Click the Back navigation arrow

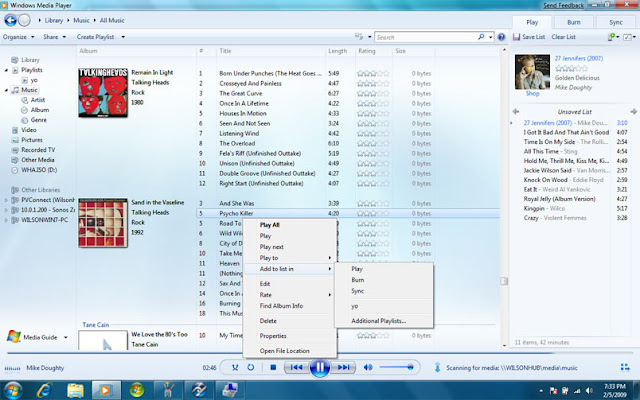(10, 20)
